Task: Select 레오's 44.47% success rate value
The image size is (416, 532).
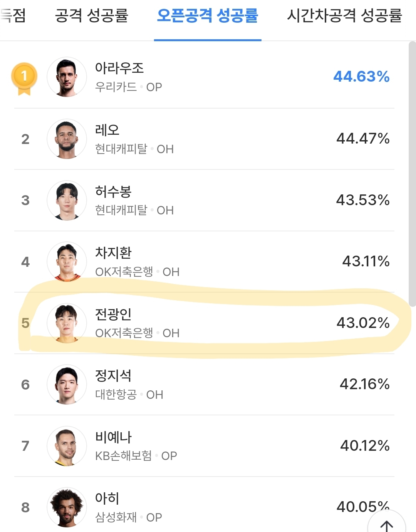Action: (x=363, y=139)
